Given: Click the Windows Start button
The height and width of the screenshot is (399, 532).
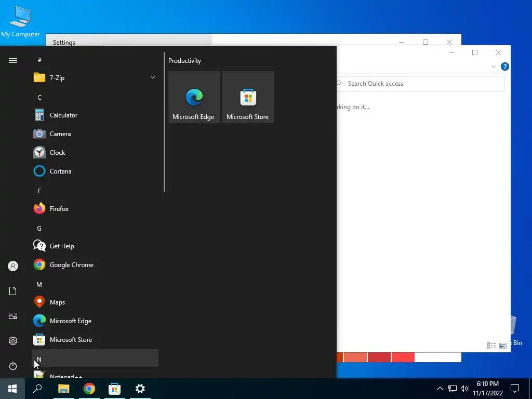Looking at the screenshot, I should pos(12,389).
